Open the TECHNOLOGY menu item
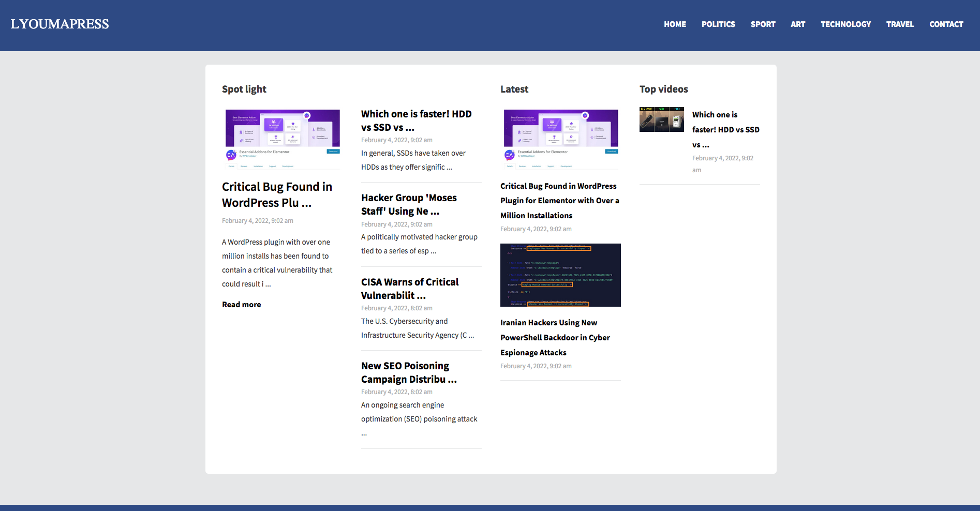This screenshot has width=980, height=511. (845, 24)
